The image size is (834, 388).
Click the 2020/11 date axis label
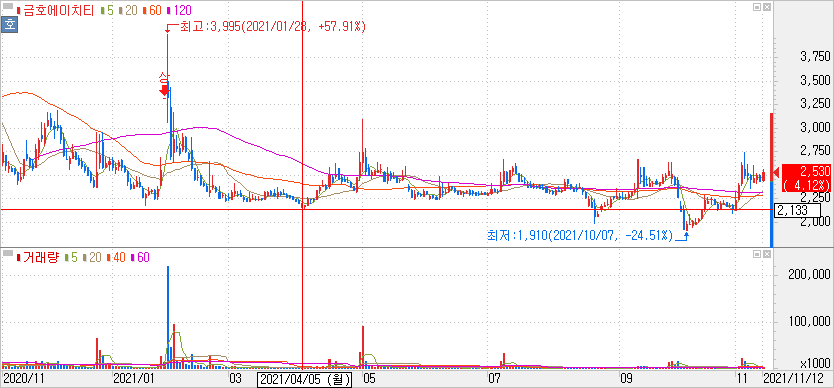click(x=23, y=378)
